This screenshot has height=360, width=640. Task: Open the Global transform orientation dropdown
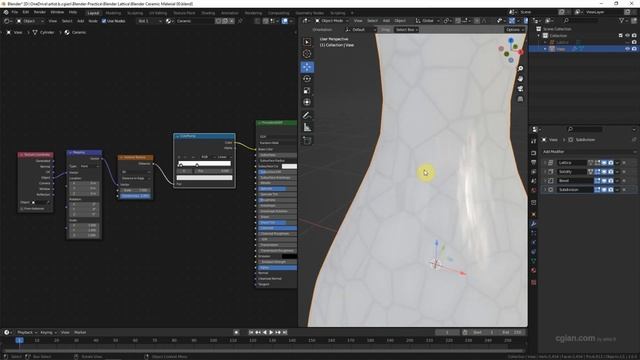pos(427,20)
